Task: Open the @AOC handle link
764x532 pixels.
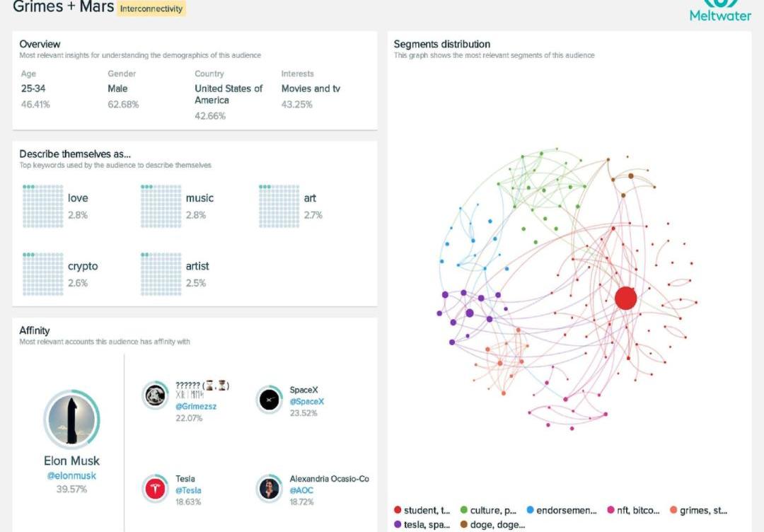Action: pos(301,490)
